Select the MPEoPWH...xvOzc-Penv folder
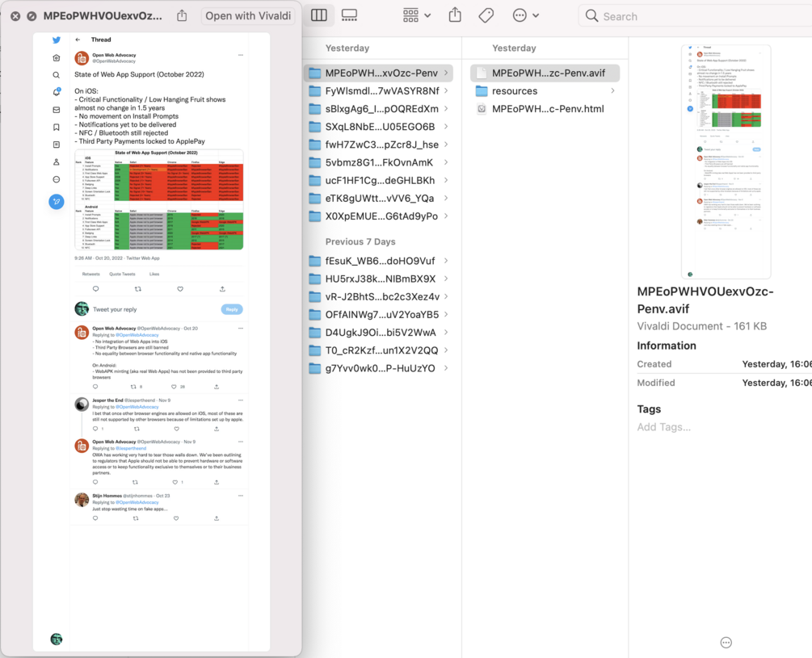Image resolution: width=812 pixels, height=658 pixels. [379, 73]
